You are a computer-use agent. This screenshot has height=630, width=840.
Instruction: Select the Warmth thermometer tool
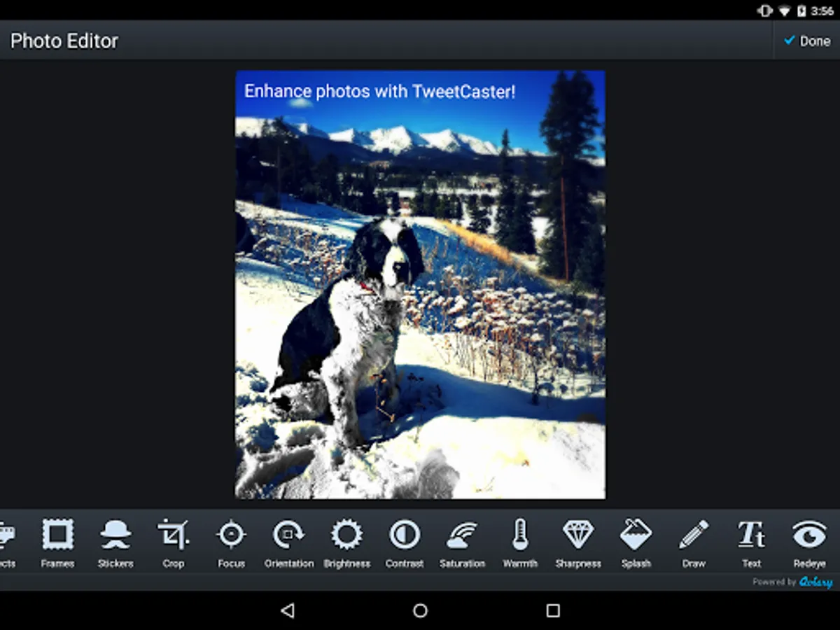[x=520, y=543]
